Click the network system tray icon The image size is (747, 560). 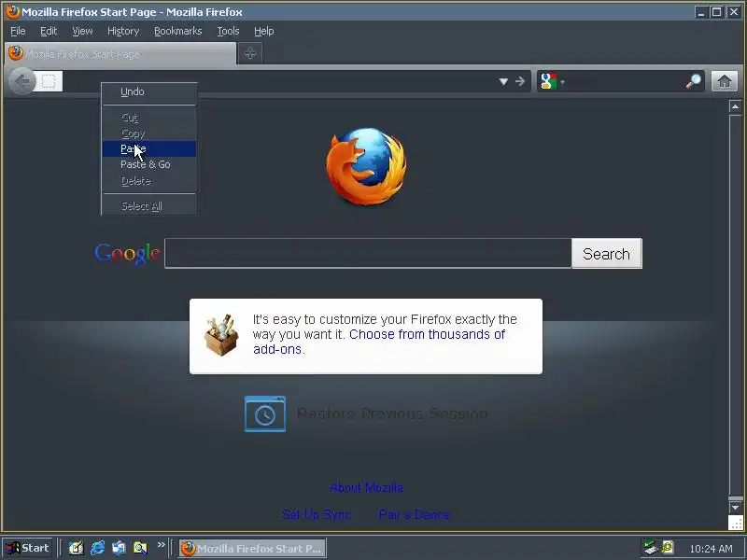point(650,548)
